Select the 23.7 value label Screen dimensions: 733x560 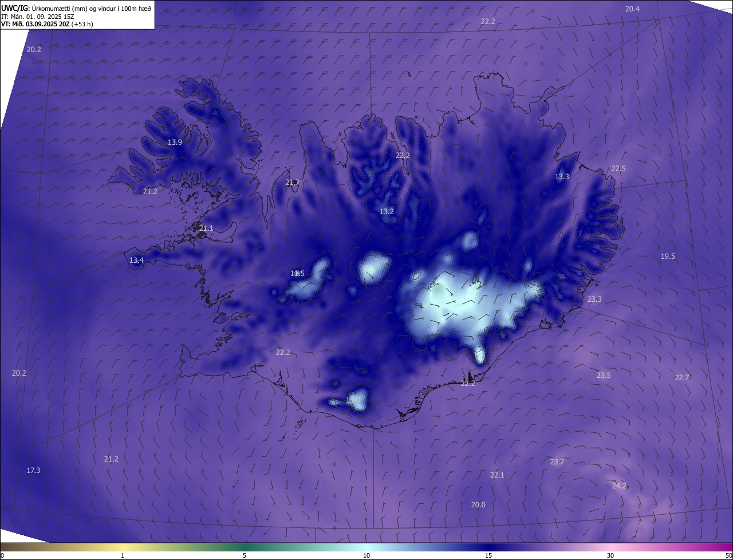coord(557,462)
